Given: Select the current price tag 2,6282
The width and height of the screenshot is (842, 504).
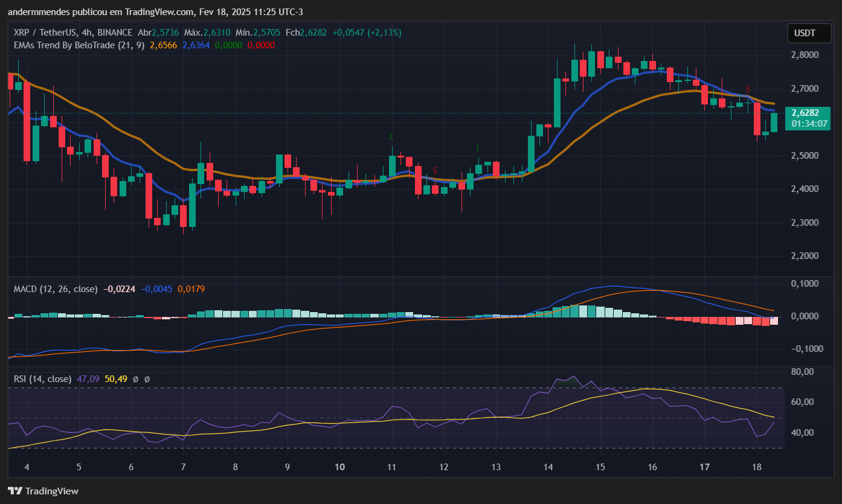Looking at the screenshot, I should pos(805,113).
